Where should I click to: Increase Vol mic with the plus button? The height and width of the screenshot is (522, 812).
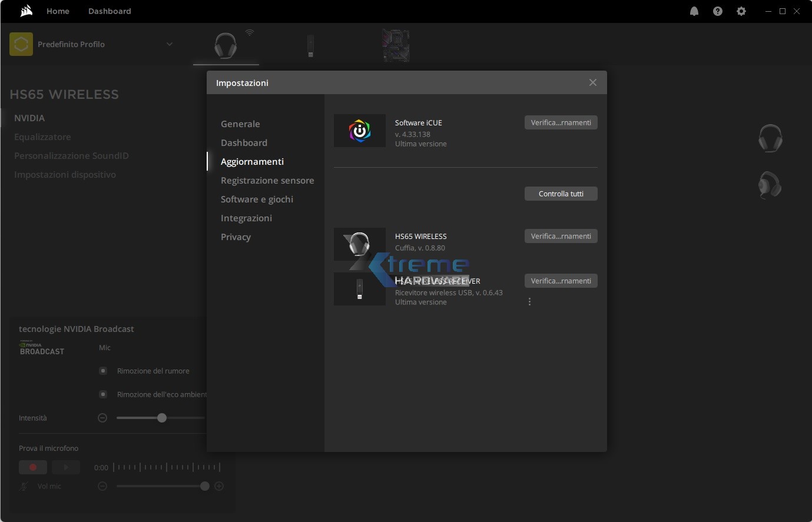coord(219,486)
